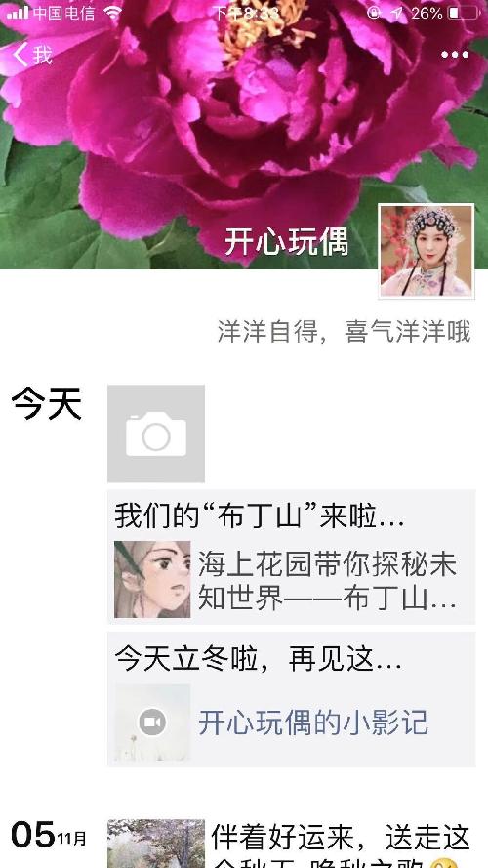Tap the Wi-Fi icon in status bar

112,12
